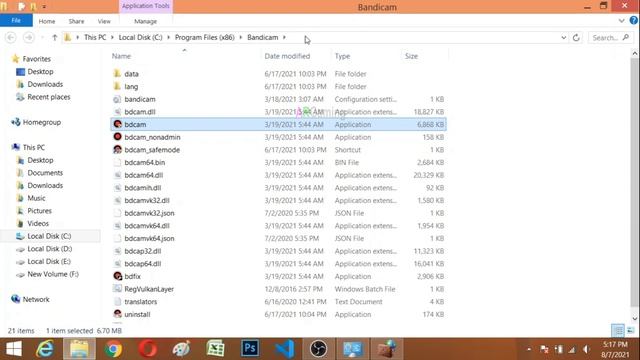The image size is (640, 360).
Task: Expand the dropdown arrow after Local Disk (C:)
Action: 168,38
